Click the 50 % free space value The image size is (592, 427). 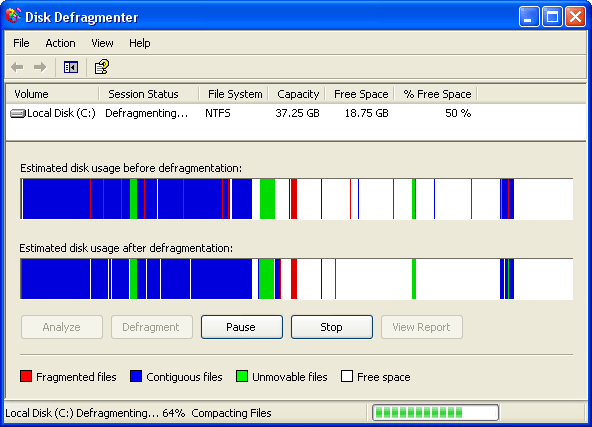458,113
